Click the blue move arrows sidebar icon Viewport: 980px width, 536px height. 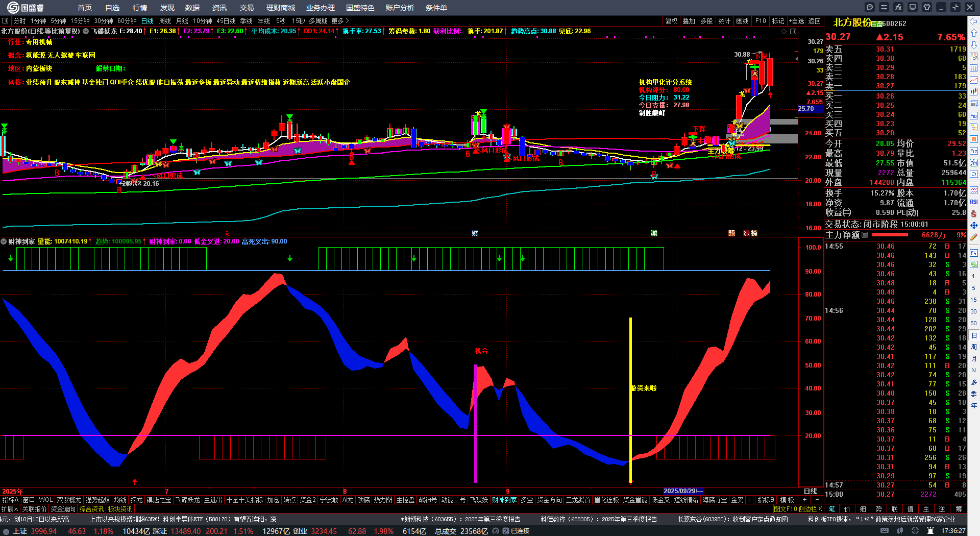point(974,225)
